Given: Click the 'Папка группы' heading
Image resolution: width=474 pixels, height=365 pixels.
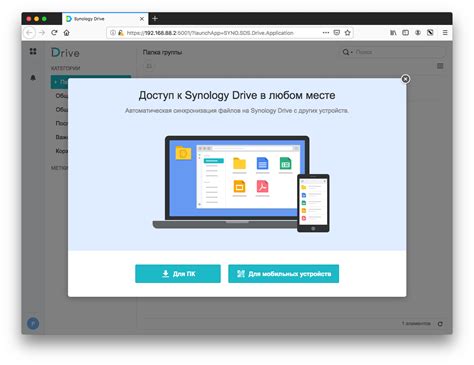Looking at the screenshot, I should (x=162, y=52).
